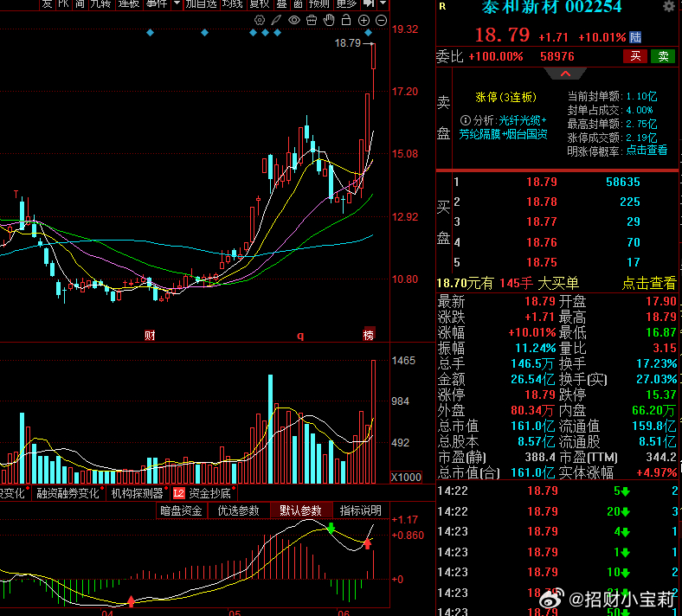Click the green 卖 sell button
682x616 pixels.
coord(663,56)
